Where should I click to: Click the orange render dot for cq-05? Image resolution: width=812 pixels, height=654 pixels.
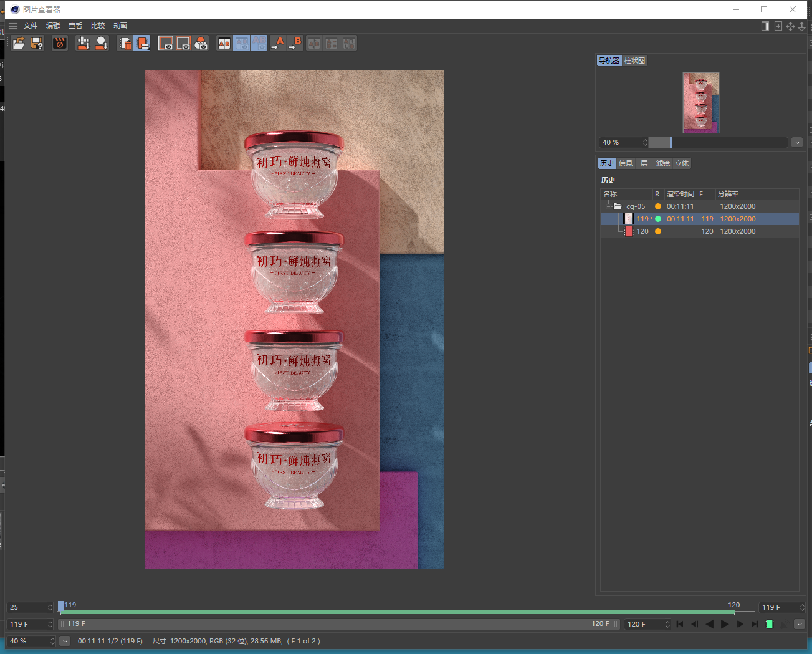coord(658,206)
